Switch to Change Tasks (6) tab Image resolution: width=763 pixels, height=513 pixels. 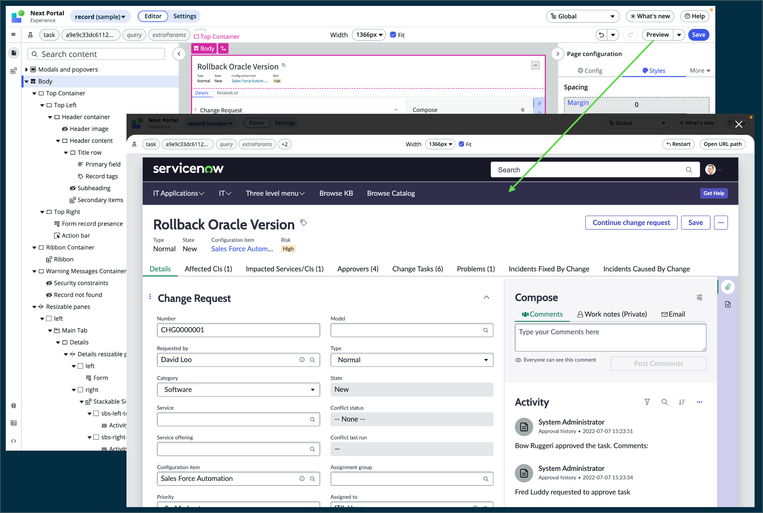click(x=418, y=269)
